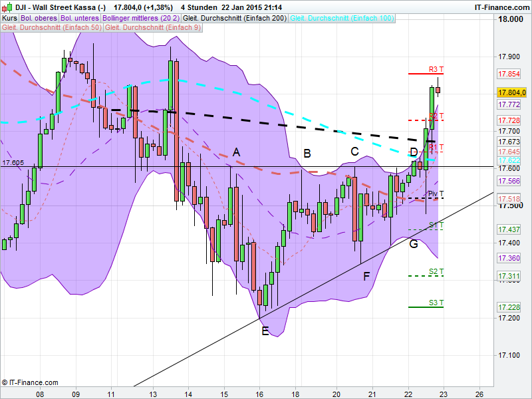Click chart annotation letter B
This screenshot has height=399, width=532.
coord(307,154)
